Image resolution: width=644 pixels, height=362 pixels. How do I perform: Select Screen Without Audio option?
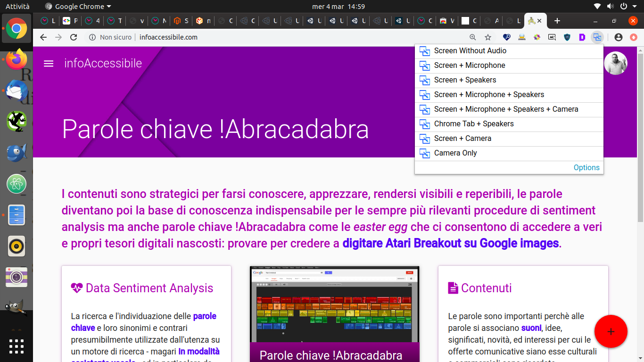[470, 51]
